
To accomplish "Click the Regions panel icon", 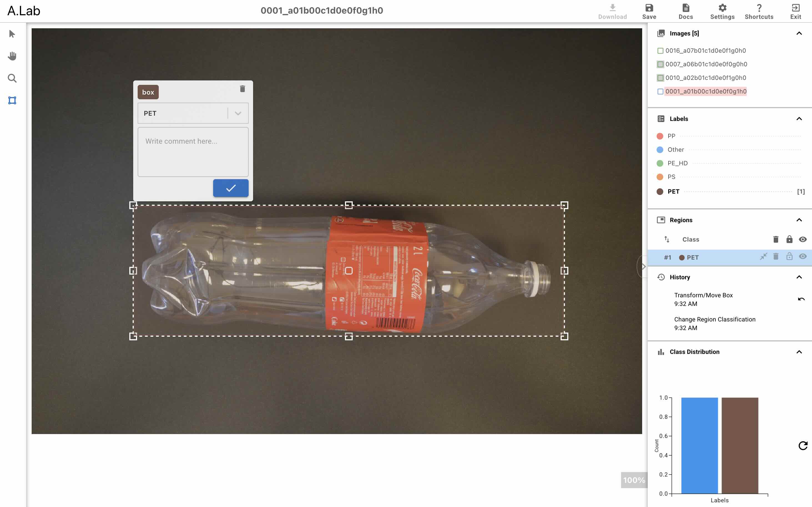I will point(661,220).
